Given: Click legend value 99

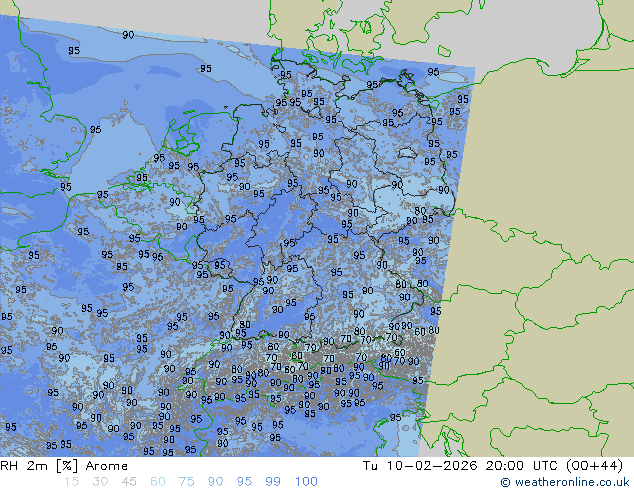Looking at the screenshot, I should click(x=273, y=482).
